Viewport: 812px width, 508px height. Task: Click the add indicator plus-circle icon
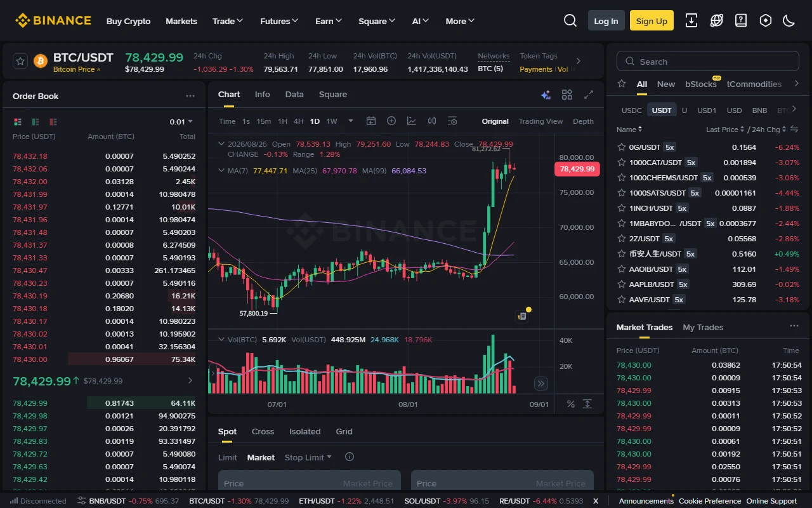pyautogui.click(x=391, y=121)
